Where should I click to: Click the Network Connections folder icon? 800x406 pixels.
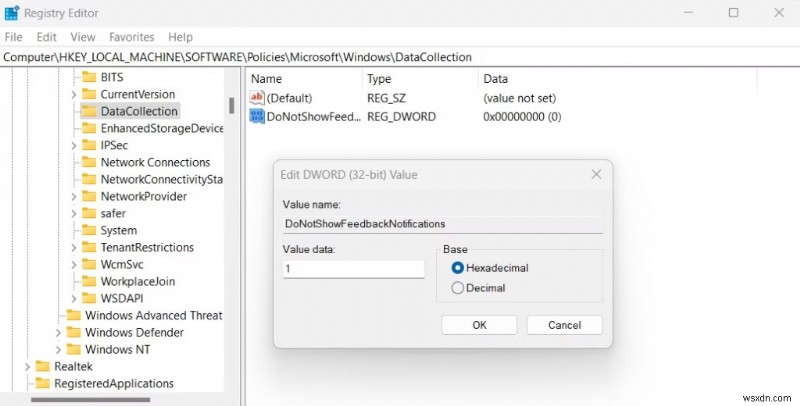[x=89, y=162]
